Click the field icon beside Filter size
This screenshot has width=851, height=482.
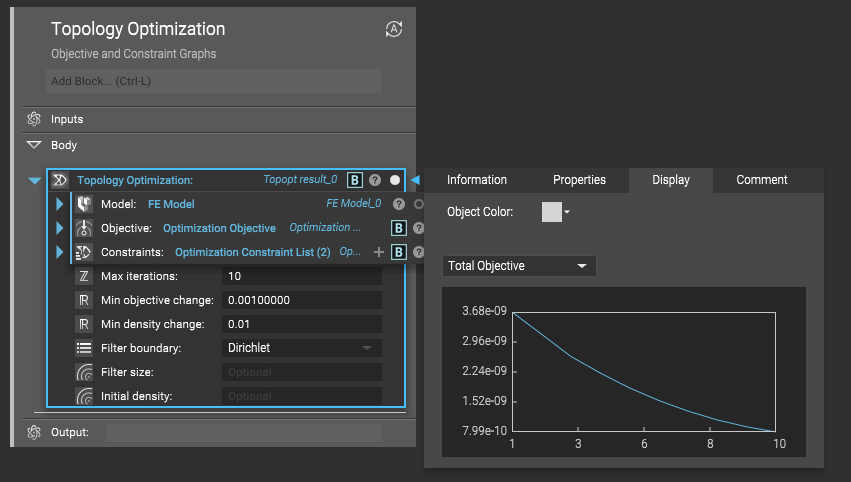pyautogui.click(x=84, y=372)
